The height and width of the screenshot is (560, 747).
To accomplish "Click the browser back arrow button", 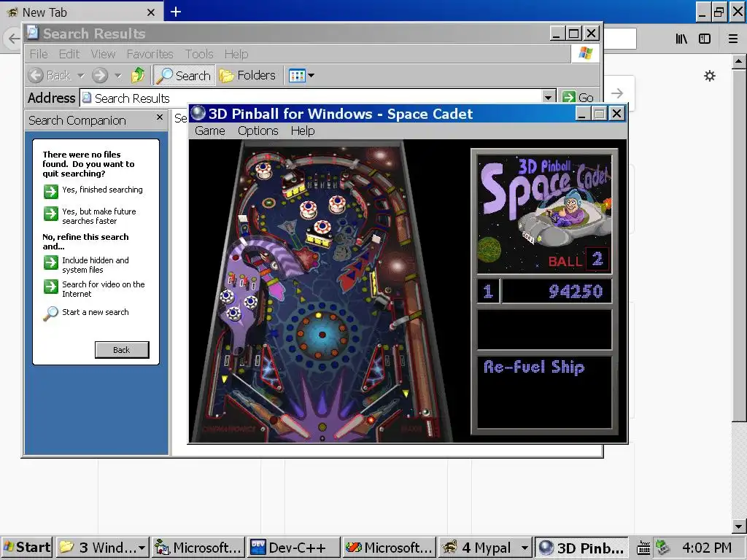I will tap(13, 39).
